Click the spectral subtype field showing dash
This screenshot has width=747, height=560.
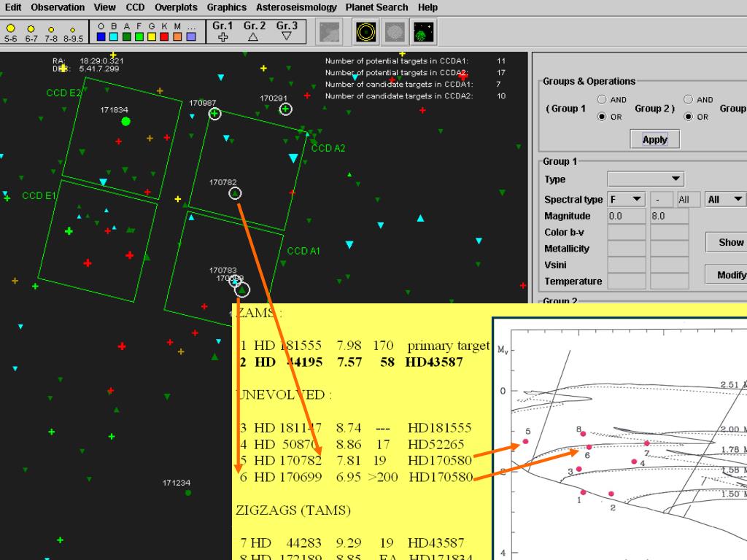pos(661,199)
